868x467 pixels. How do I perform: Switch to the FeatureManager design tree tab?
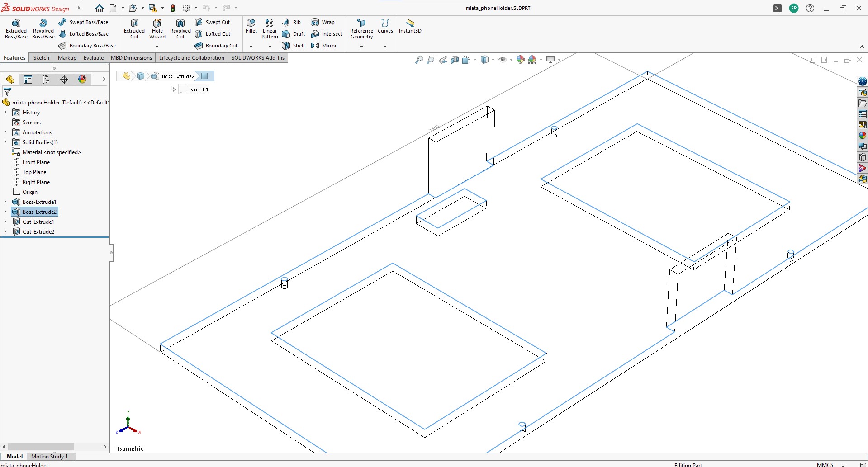pos(10,80)
